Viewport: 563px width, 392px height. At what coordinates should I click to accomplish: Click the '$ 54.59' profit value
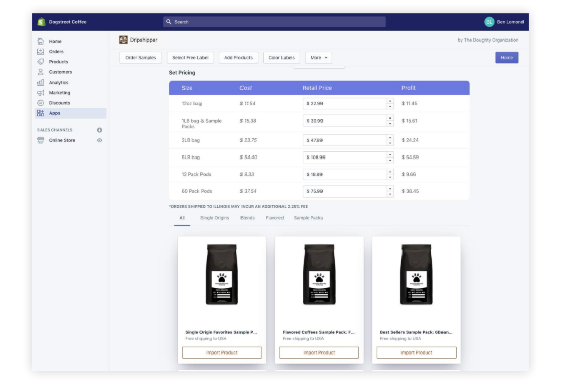pos(410,158)
